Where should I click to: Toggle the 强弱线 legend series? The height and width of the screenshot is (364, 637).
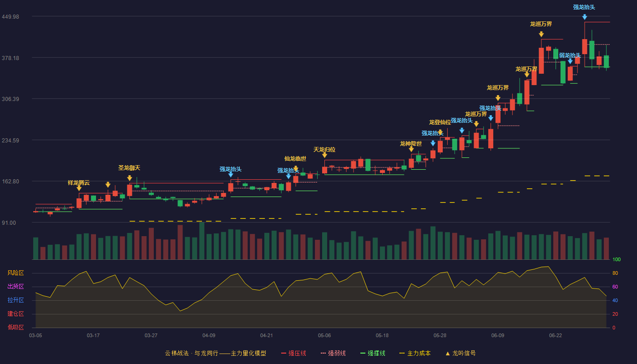pyautogui.click(x=333, y=353)
